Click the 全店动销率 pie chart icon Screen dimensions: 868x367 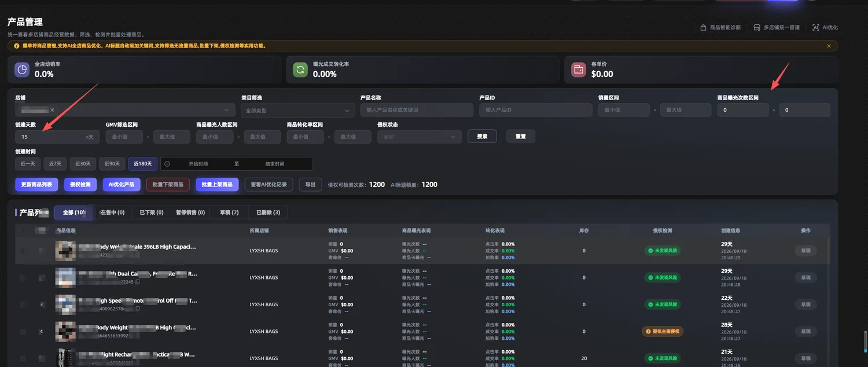22,69
